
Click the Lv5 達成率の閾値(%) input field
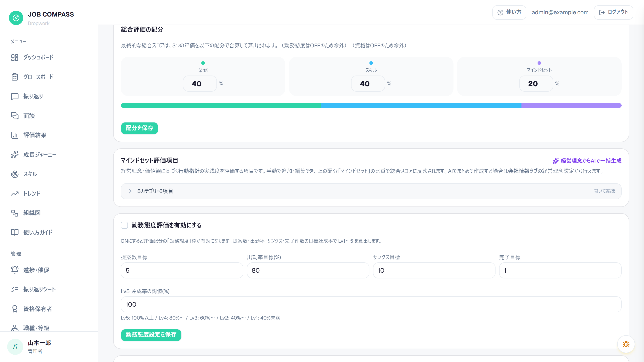pos(371,304)
